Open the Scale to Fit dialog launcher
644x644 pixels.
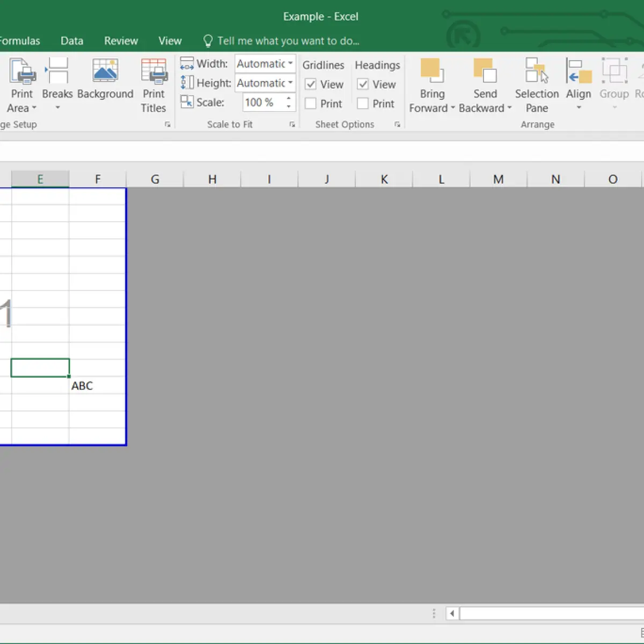pyautogui.click(x=292, y=125)
